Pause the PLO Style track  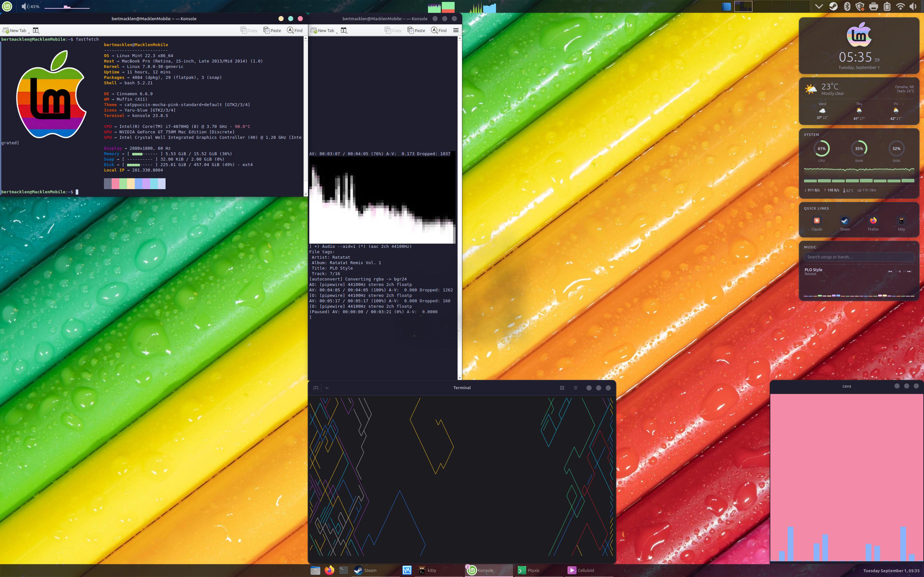pyautogui.click(x=899, y=271)
